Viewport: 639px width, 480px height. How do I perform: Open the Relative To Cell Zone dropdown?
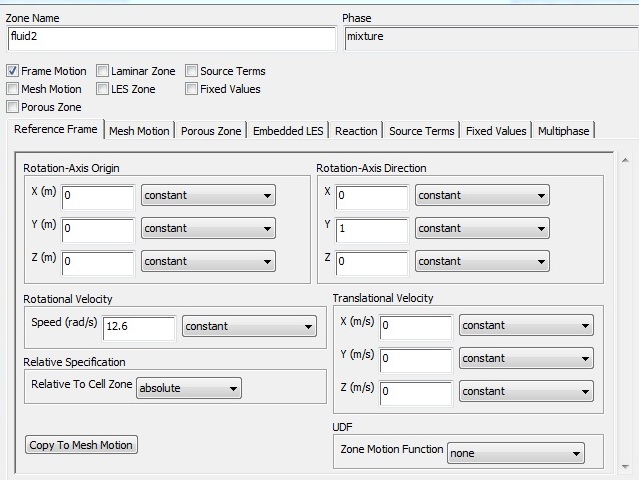(x=189, y=388)
